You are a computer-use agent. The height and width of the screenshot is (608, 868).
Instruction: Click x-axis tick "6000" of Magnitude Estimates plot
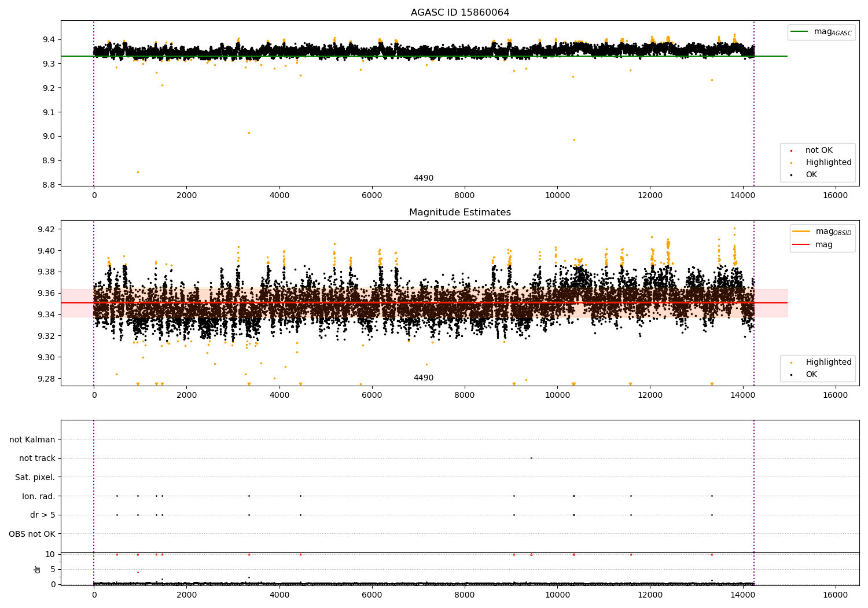click(372, 395)
